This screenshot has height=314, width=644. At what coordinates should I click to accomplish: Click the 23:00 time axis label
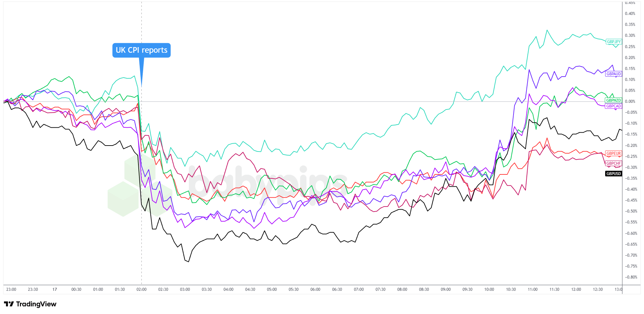click(x=11, y=289)
